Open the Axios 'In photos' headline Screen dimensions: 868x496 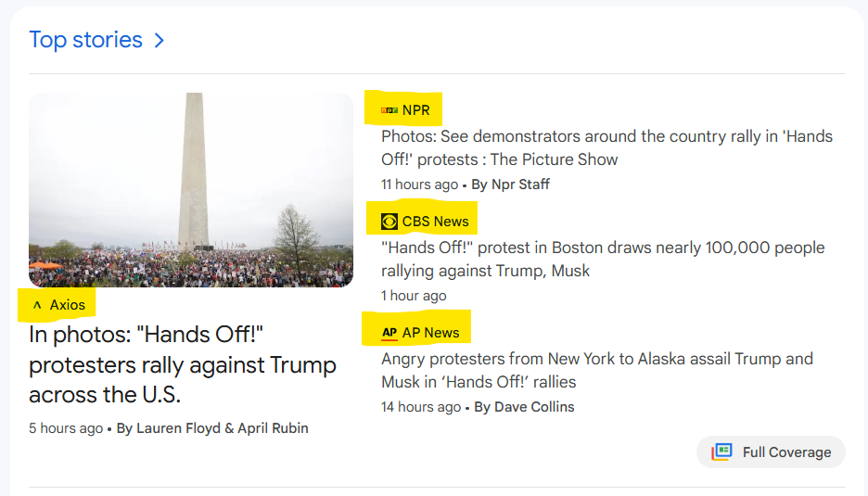point(183,364)
